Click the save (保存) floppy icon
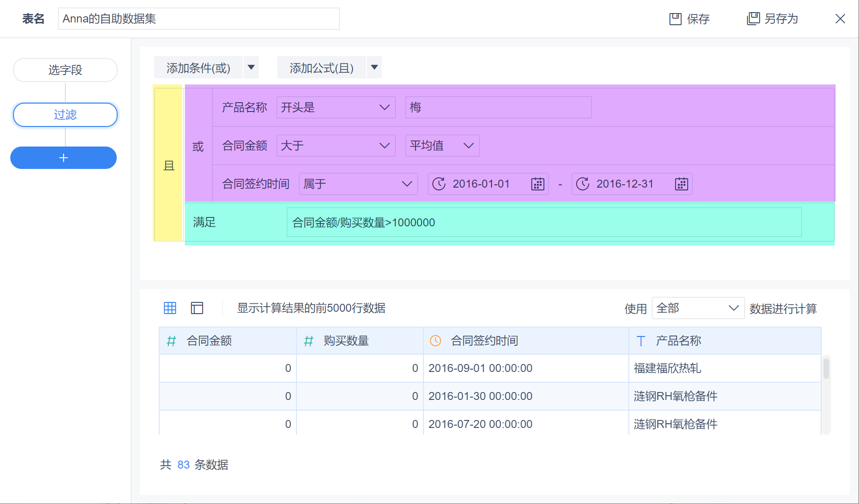859x504 pixels. tap(676, 19)
